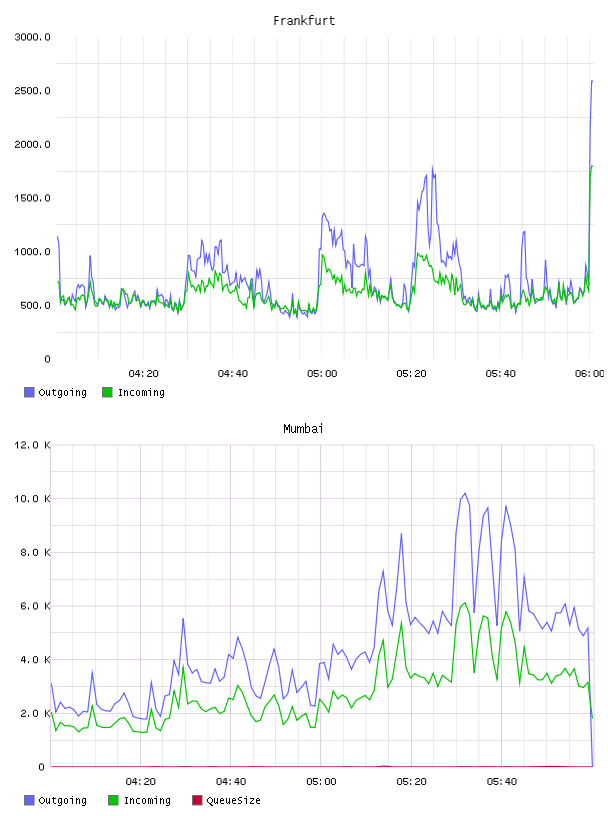Click the Frankfurt chart title
This screenshot has width=608, height=816.
[x=304, y=21]
